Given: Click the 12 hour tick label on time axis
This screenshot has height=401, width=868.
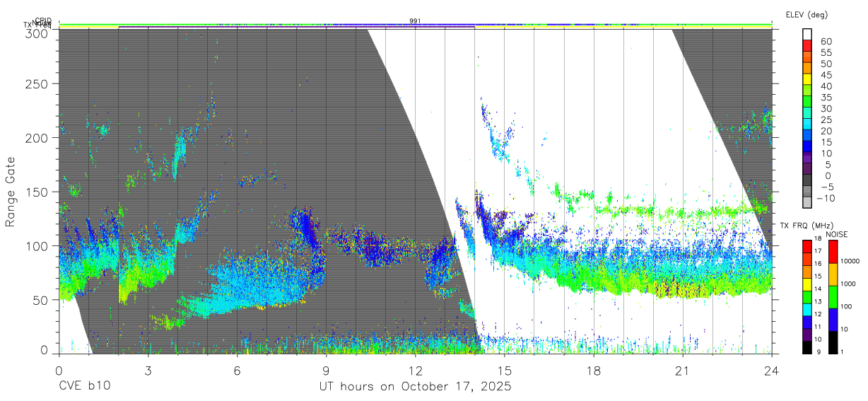Looking at the screenshot, I should point(415,370).
